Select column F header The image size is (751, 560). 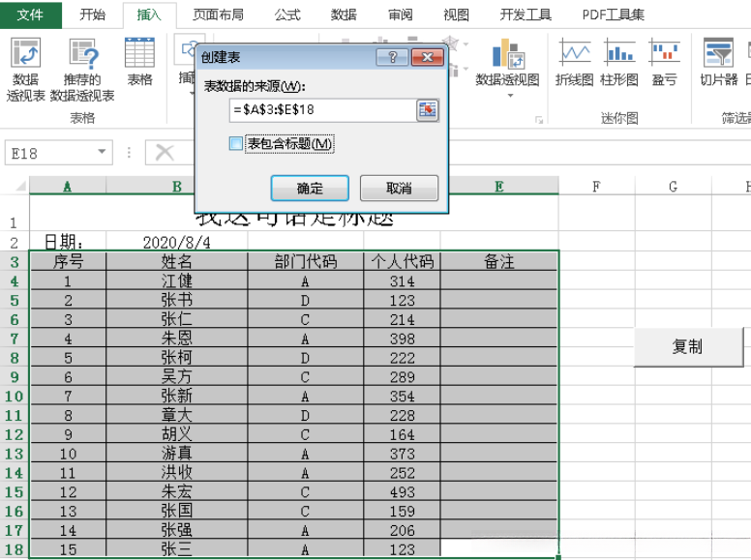coord(596,186)
